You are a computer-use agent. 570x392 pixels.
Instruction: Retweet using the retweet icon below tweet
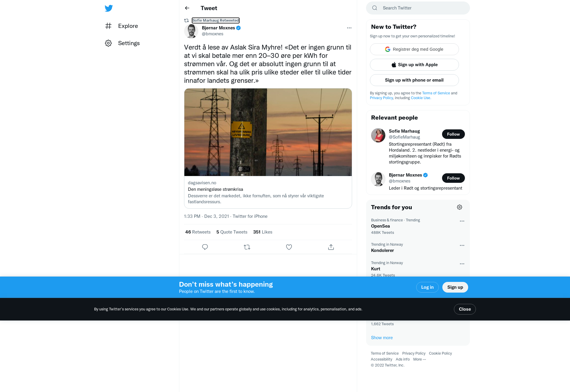click(247, 247)
